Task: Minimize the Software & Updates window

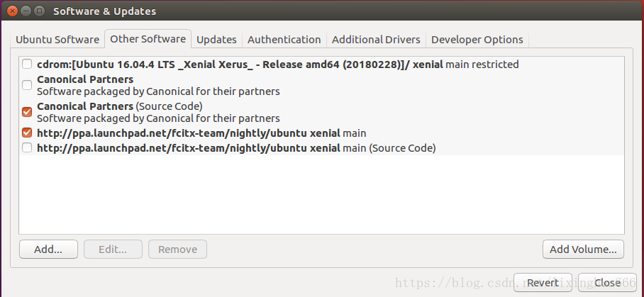Action: (x=26, y=11)
